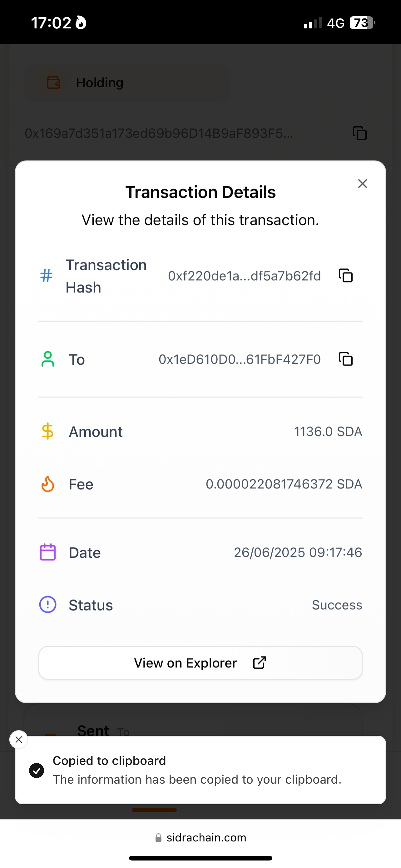
Task: Tap the checkmark icon in clipboard toast
Action: [37, 770]
